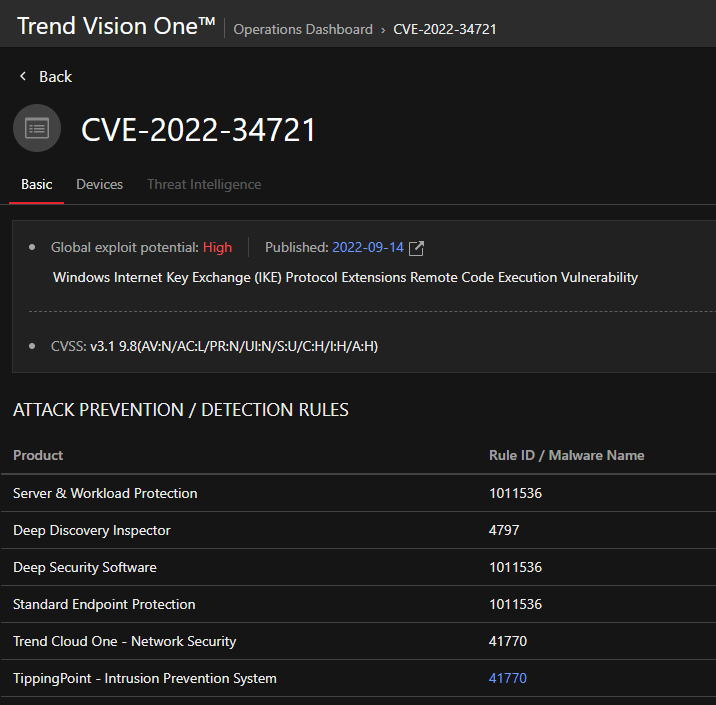Click the Rule ID / Malware Name header

(566, 455)
